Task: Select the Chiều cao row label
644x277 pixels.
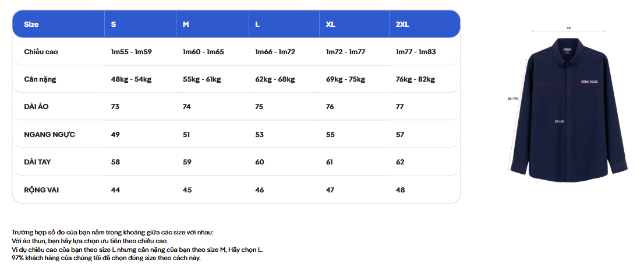Action: 44,52
